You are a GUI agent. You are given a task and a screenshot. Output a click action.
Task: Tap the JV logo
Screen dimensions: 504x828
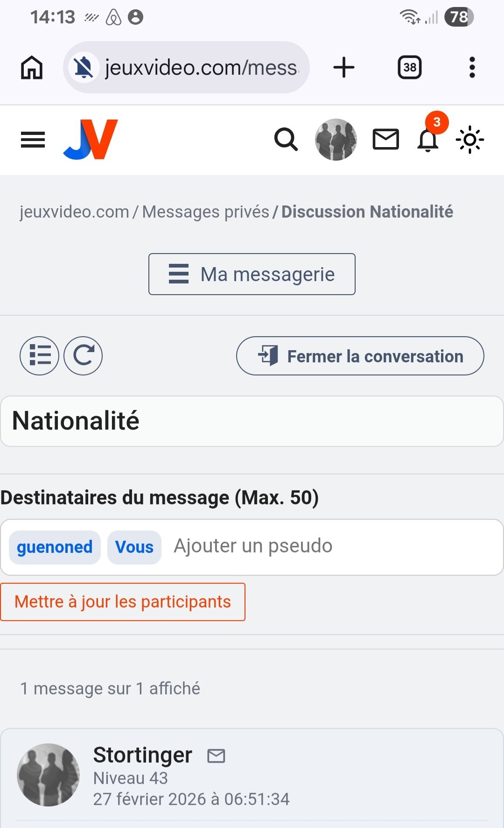[x=91, y=140]
